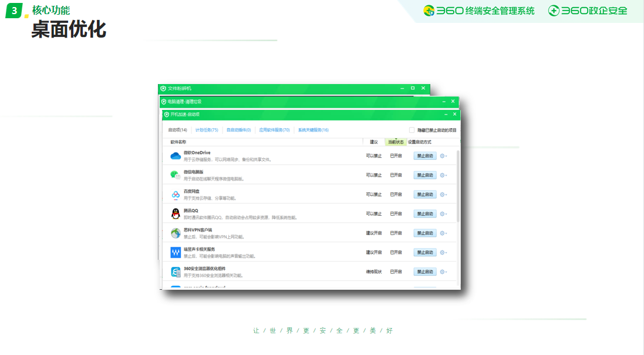Click the shield icon in 文件粉碎机 title bar
Viewport: 644px width, 355px height.
pyautogui.click(x=163, y=88)
